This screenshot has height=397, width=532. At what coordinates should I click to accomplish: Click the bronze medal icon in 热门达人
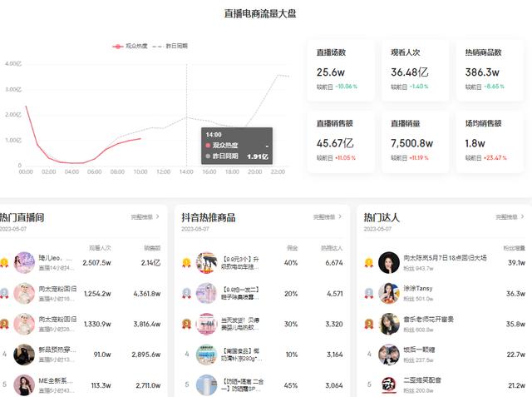(x=368, y=323)
